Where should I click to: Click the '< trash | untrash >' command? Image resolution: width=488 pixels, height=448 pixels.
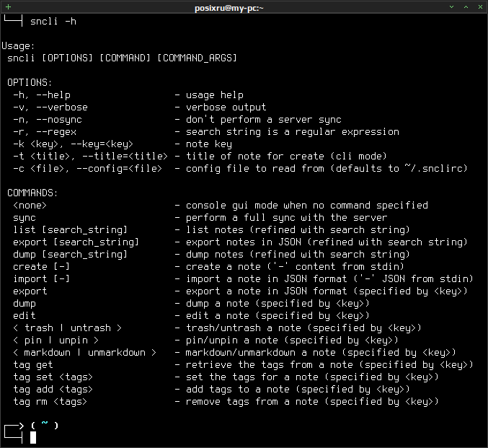(68, 328)
